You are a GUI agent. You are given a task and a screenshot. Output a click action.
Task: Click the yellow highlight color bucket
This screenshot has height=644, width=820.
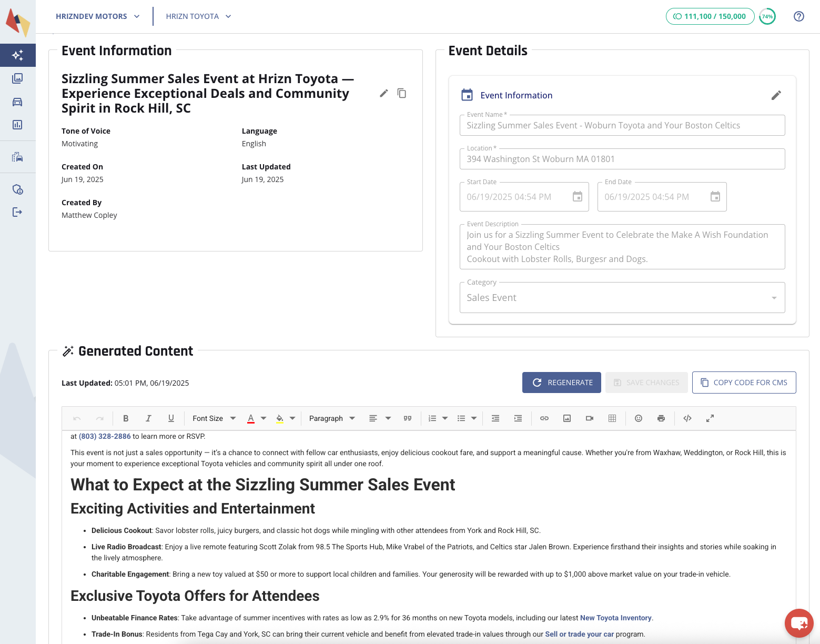(x=280, y=418)
